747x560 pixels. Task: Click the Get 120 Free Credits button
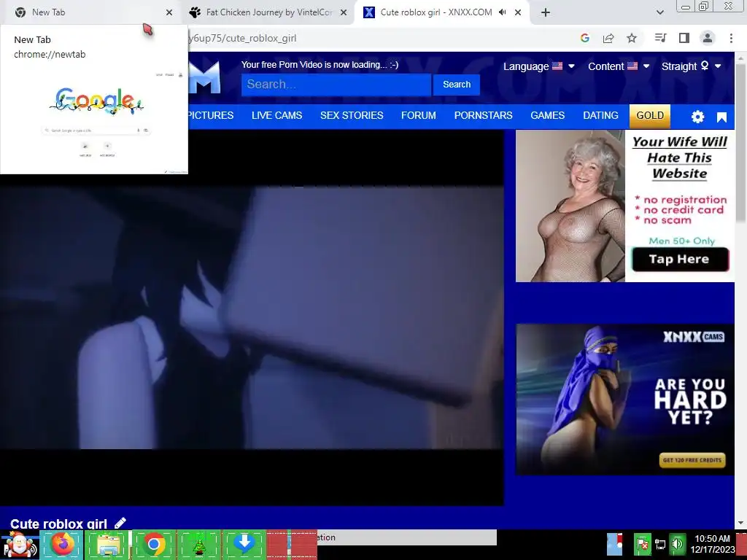tap(692, 460)
